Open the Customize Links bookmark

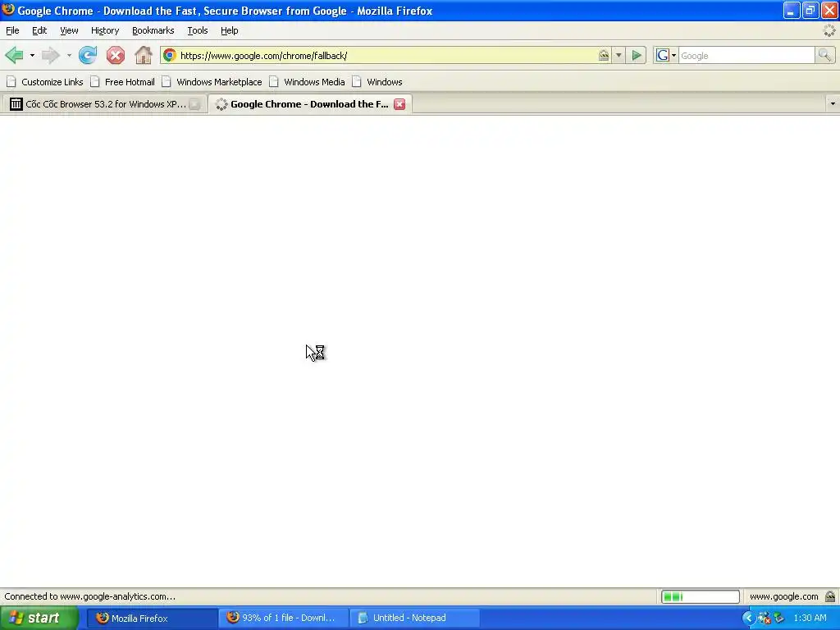[45, 82]
